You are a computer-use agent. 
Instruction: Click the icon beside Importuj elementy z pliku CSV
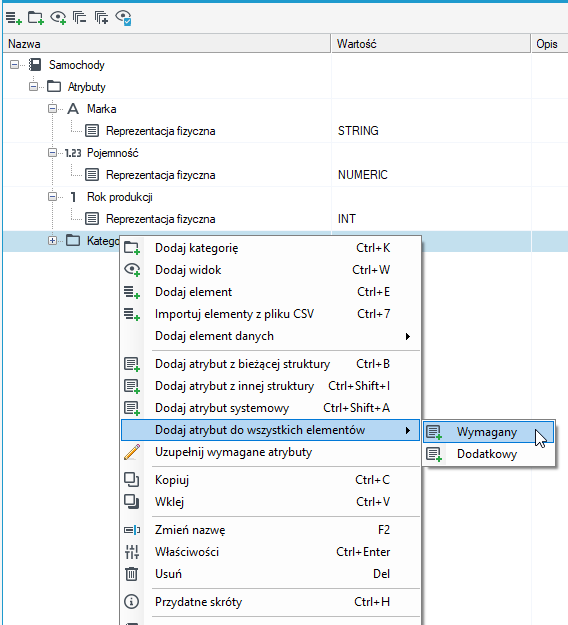tap(132, 314)
